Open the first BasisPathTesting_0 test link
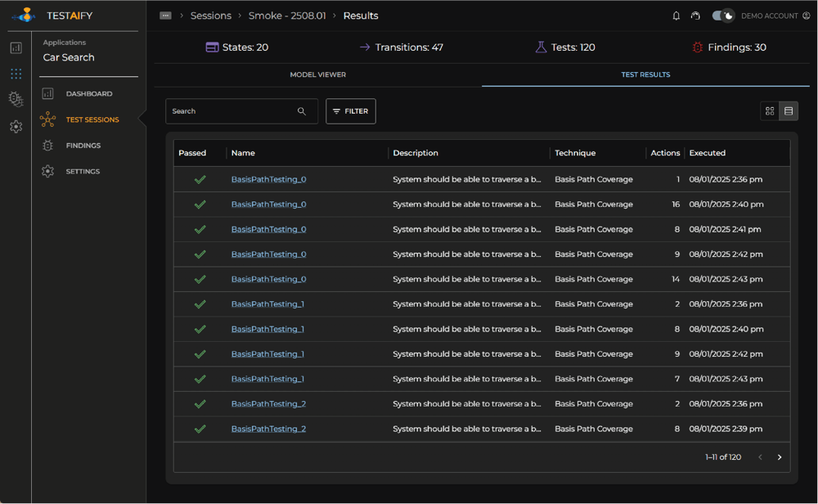818x504 pixels. 268,179
